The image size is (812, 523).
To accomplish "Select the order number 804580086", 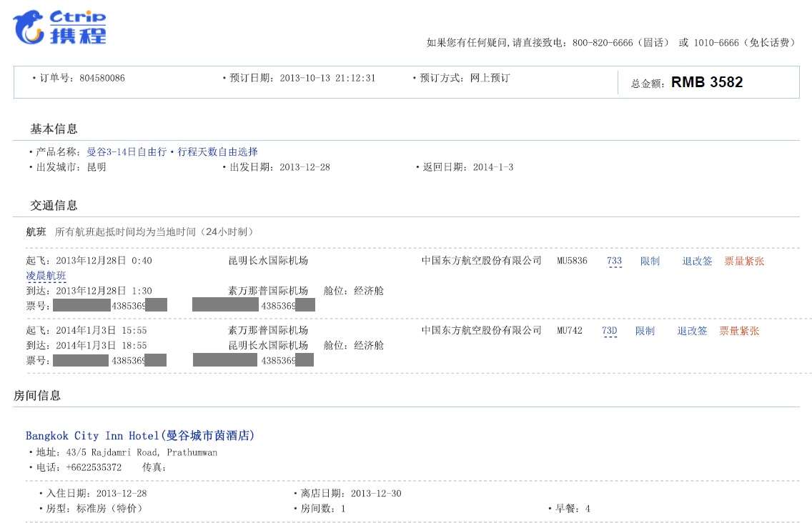I will (102, 78).
